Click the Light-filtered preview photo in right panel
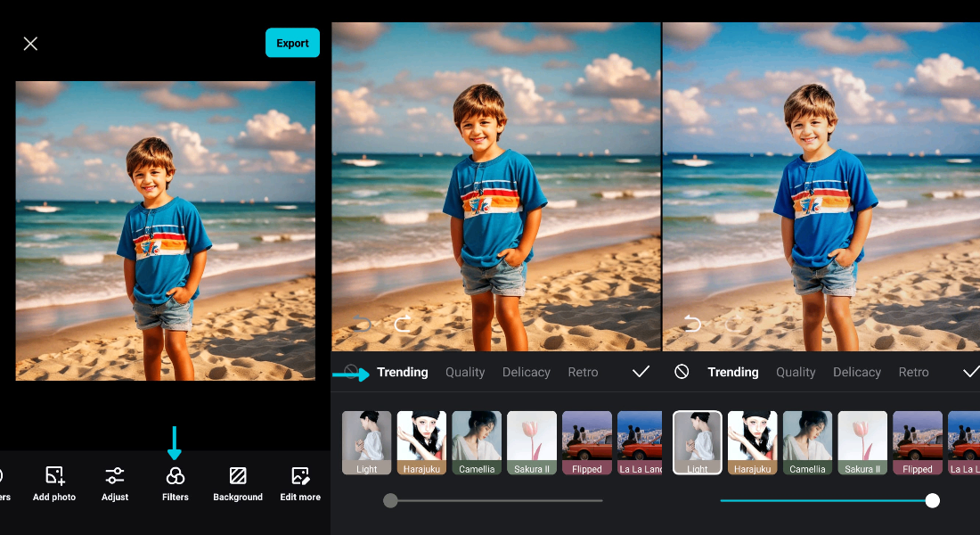This screenshot has height=535, width=980. tap(821, 186)
